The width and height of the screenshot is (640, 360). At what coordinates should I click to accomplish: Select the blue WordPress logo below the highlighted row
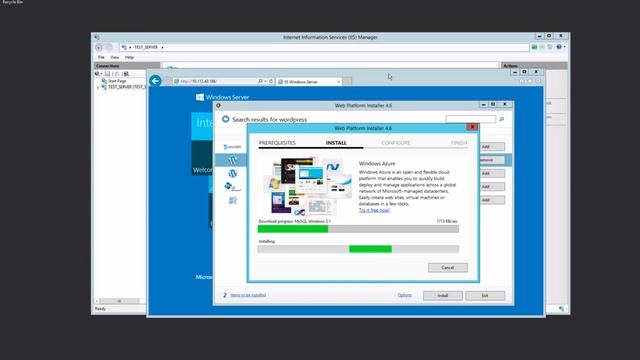[233, 173]
